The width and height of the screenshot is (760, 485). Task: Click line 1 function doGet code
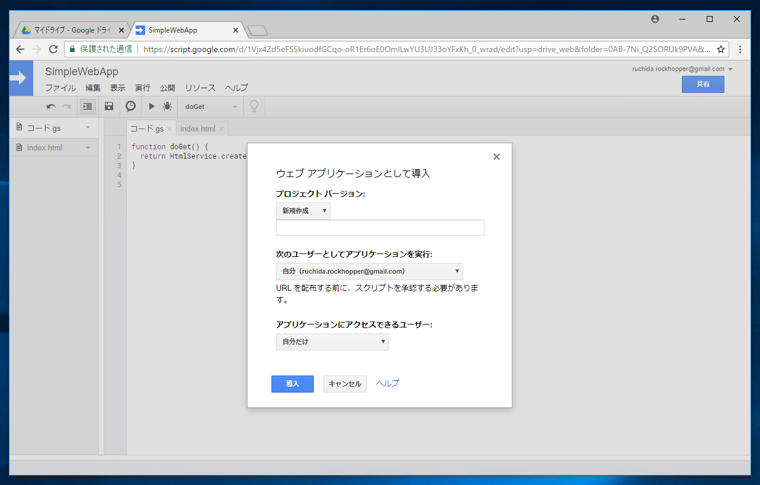pyautogui.click(x=170, y=146)
